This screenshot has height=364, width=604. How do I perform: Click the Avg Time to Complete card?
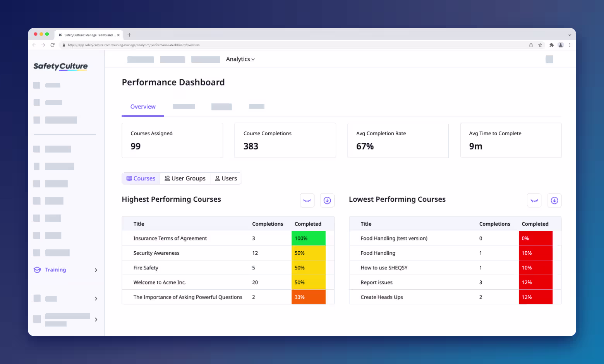(x=511, y=140)
